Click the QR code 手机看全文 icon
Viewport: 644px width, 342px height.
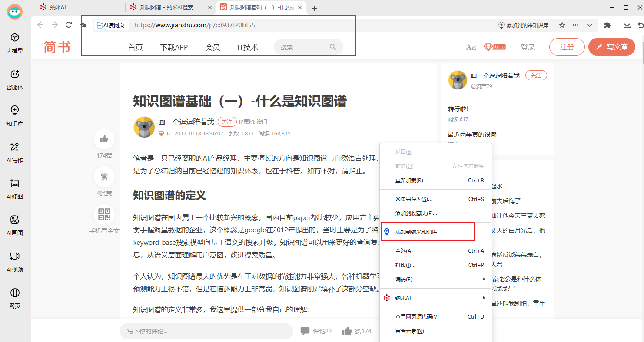tap(104, 214)
